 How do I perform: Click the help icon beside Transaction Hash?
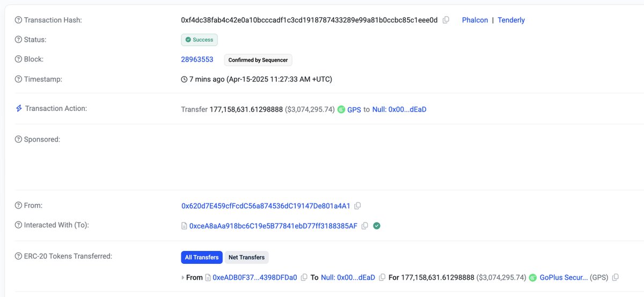tap(19, 20)
